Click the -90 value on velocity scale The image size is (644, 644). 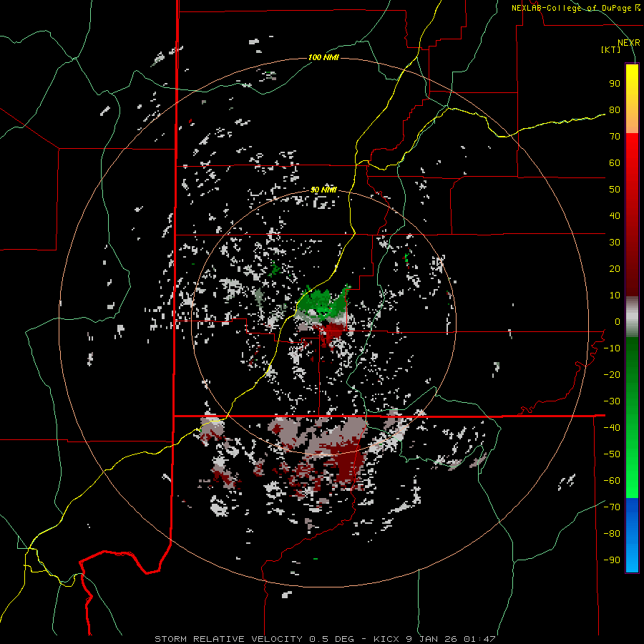(612, 560)
